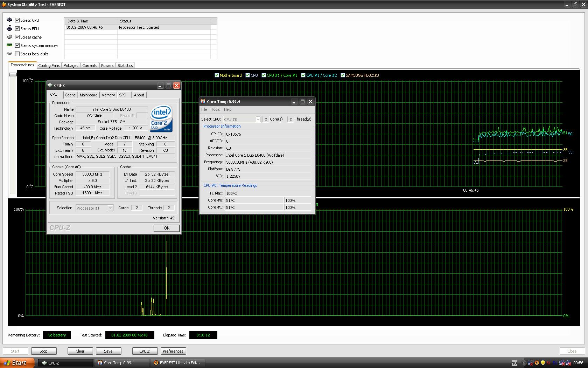This screenshot has height=368, width=588.
Task: Switch to the Voltages tab
Action: (71, 66)
